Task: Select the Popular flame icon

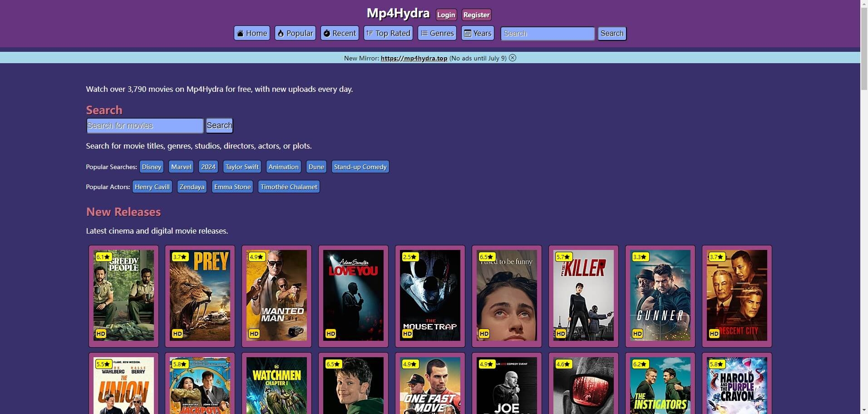Action: coord(281,33)
